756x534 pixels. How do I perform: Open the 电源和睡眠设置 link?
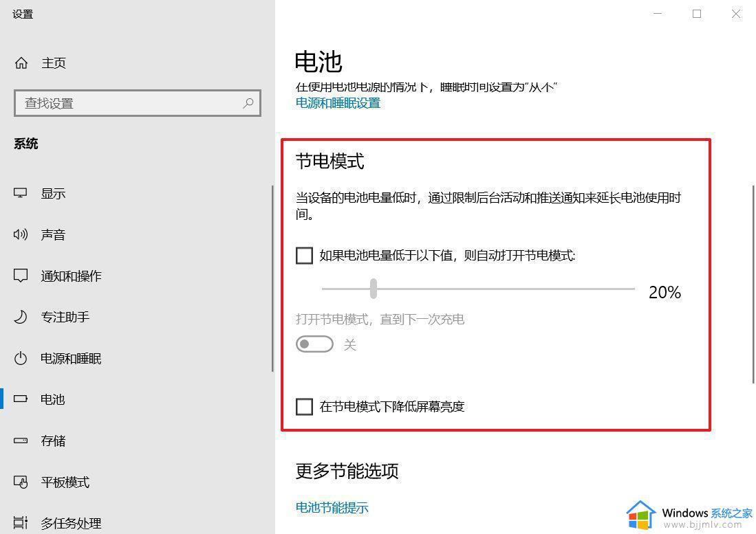pos(338,103)
